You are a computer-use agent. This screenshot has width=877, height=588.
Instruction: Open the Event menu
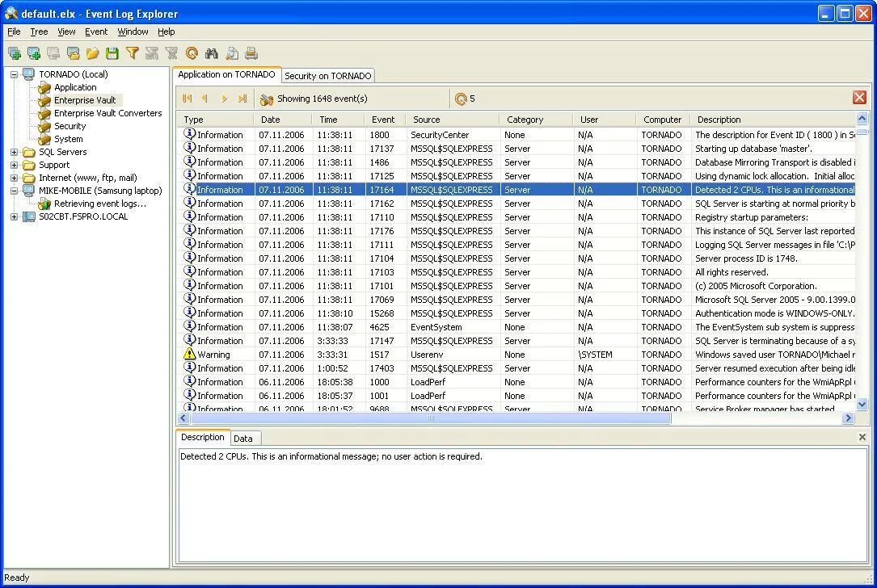tap(95, 31)
